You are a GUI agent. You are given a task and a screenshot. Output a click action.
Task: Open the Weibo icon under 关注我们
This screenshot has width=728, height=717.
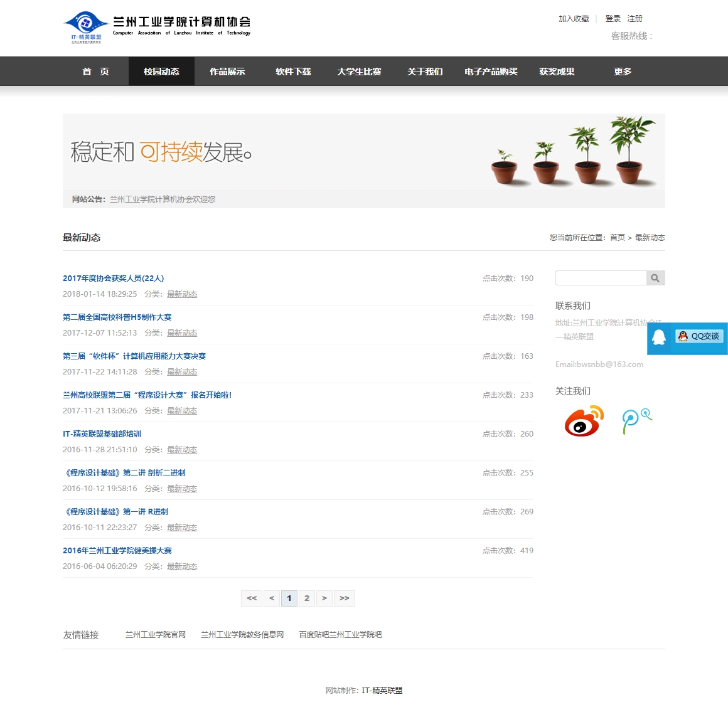pyautogui.click(x=584, y=420)
